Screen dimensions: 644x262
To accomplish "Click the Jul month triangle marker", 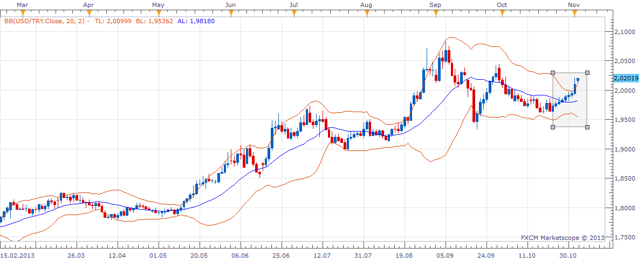I will 294,13.
